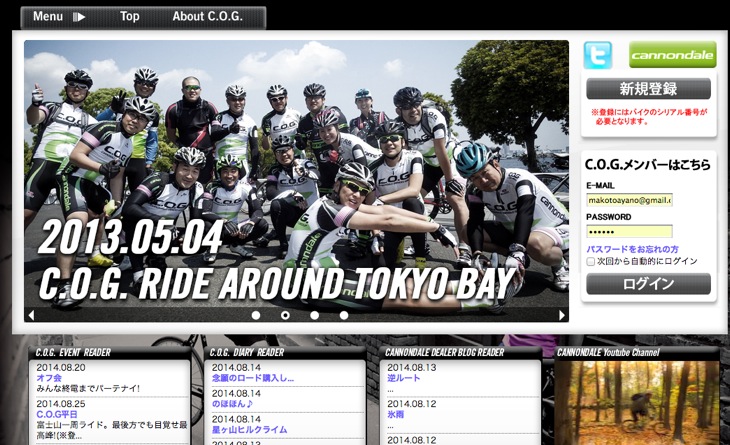Open the Top navigation item

[x=129, y=16]
